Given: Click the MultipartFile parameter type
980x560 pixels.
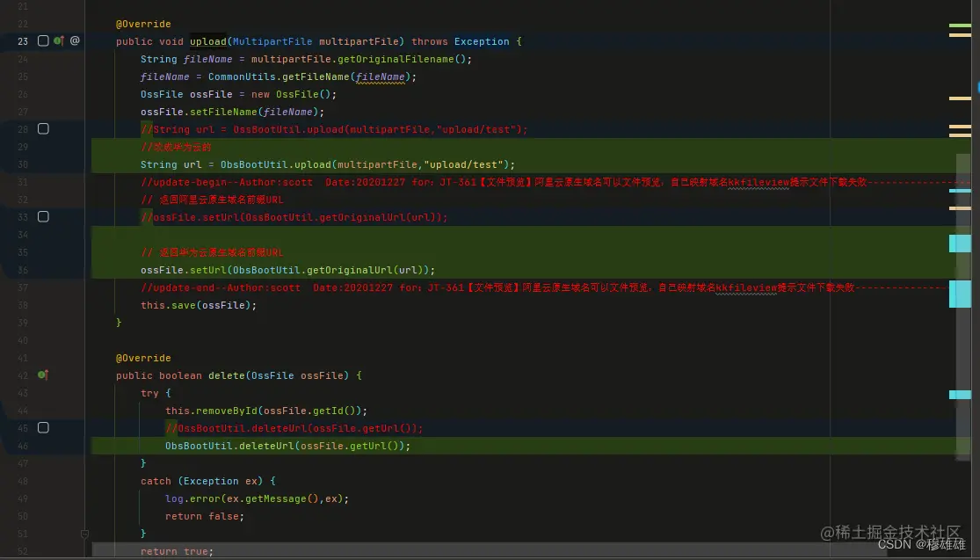Looking at the screenshot, I should (272, 41).
